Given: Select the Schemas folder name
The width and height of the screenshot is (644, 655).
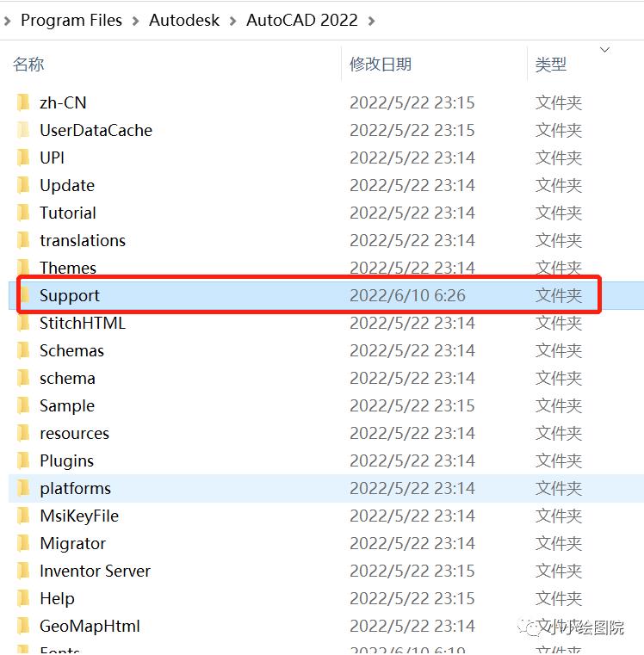Looking at the screenshot, I should point(71,351).
